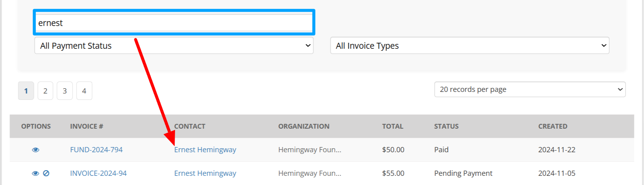This screenshot has width=644, height=185.
Task: Sort by the Created column header
Action: pyautogui.click(x=552, y=126)
